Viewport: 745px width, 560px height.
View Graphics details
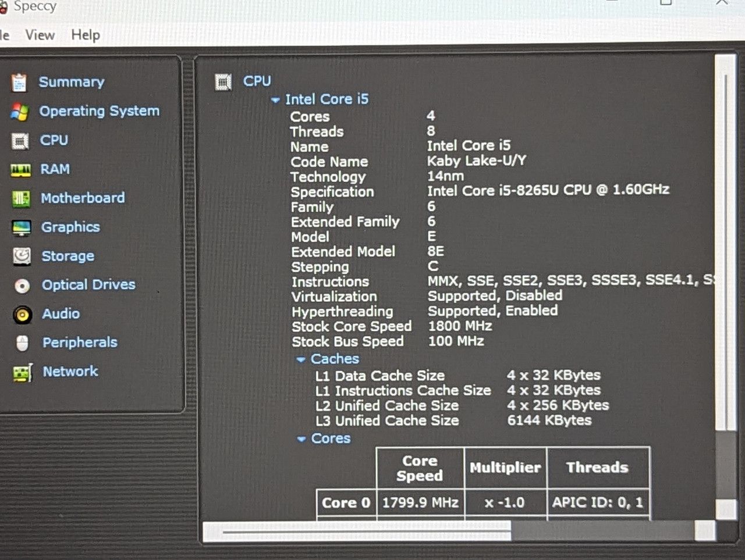click(x=70, y=227)
